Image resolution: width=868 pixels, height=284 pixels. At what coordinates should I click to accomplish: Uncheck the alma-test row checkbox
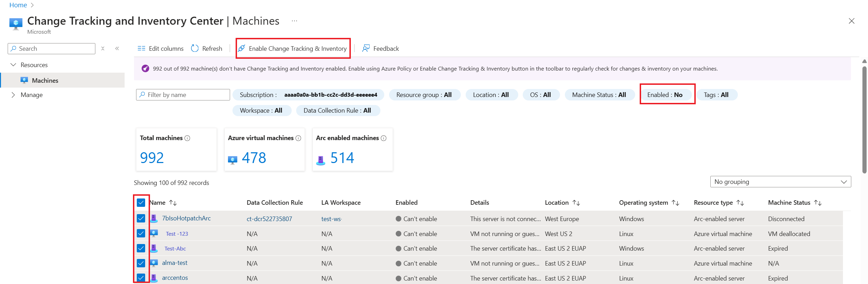coord(141,263)
